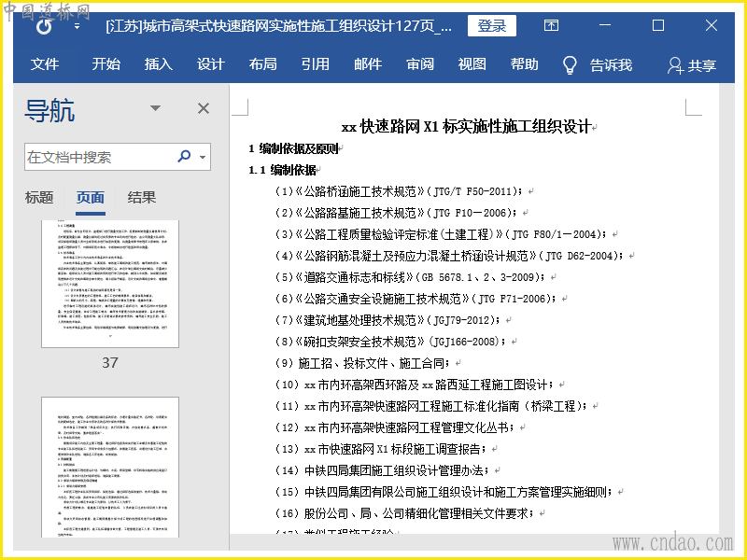Click line (13) X1标段施工调查报告
The height and width of the screenshot is (560, 747).
tap(381, 449)
